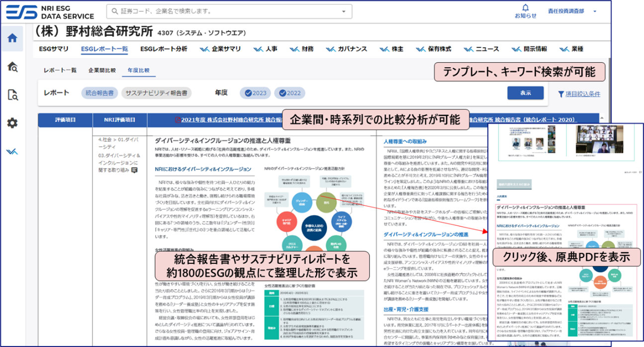Open the 開示情報 tab

pos(529,49)
